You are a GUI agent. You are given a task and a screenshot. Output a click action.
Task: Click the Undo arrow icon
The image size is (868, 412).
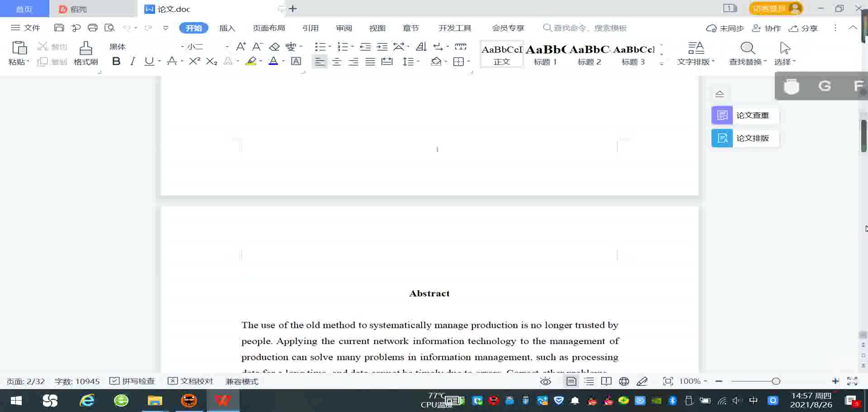coord(127,28)
